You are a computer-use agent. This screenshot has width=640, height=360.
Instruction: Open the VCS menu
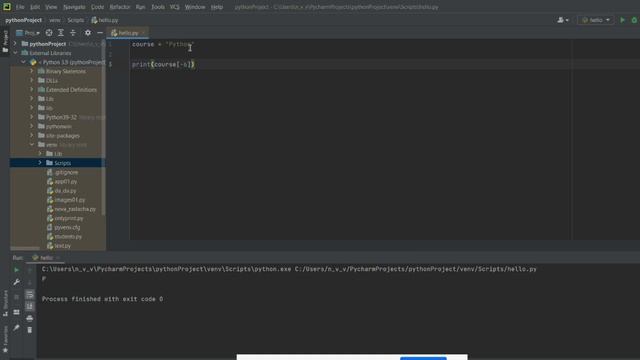175,7
